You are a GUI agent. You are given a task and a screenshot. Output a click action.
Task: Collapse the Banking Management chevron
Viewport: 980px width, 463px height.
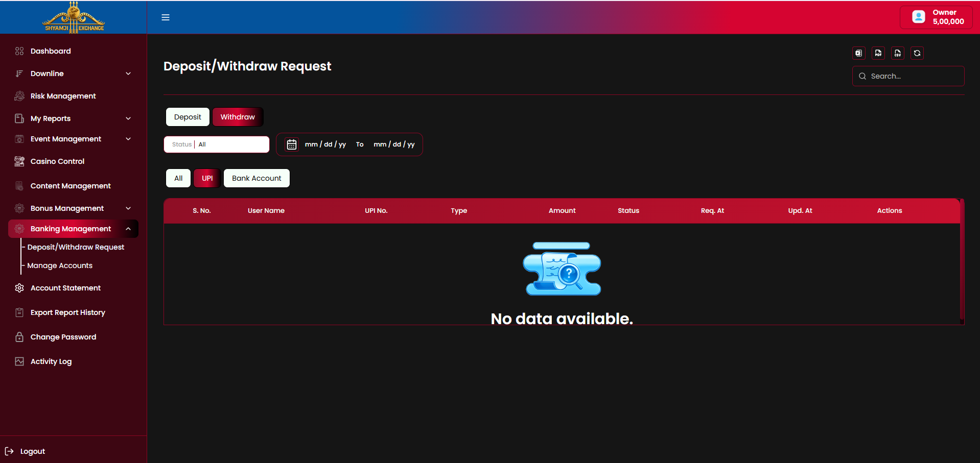128,229
